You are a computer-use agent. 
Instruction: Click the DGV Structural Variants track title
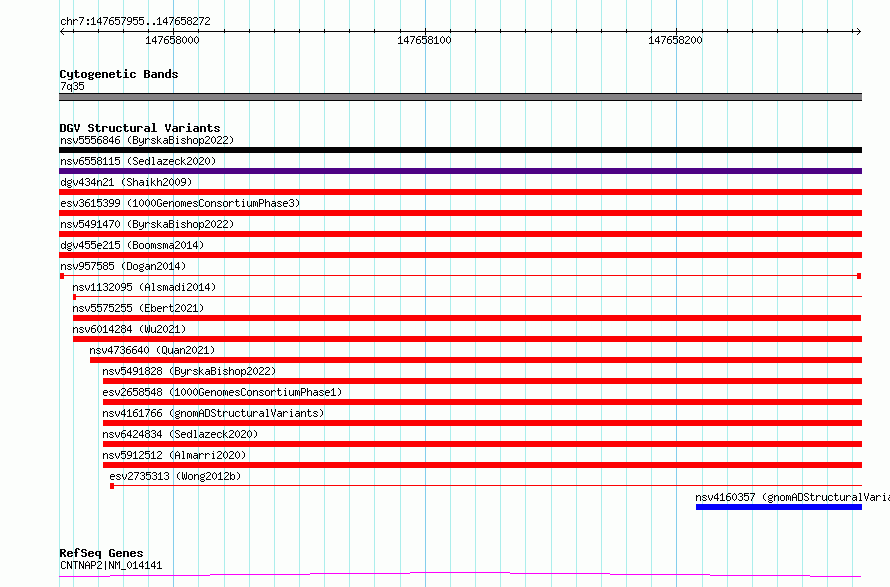[140, 128]
